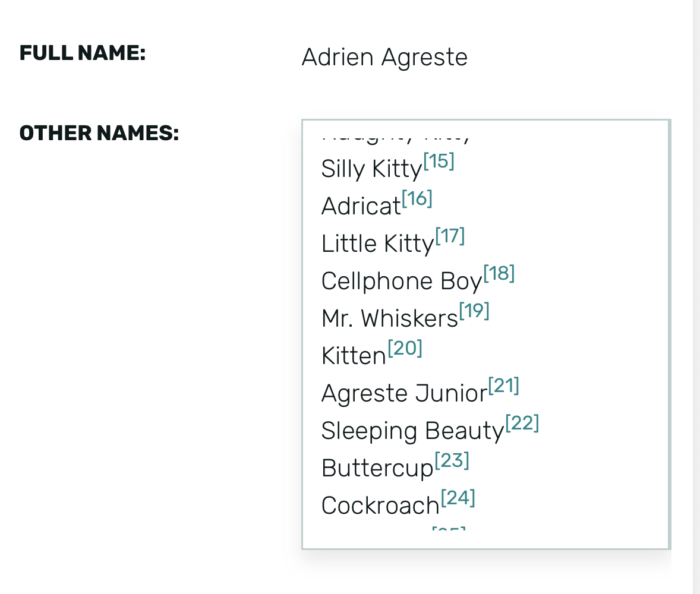Click citation 22 beside Sleeping Beauty
Screen dimensions: 700x594
click(522, 424)
